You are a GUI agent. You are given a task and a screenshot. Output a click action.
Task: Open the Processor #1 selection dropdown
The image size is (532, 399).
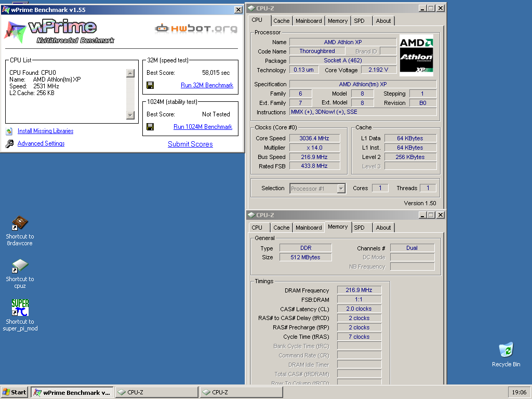click(317, 188)
